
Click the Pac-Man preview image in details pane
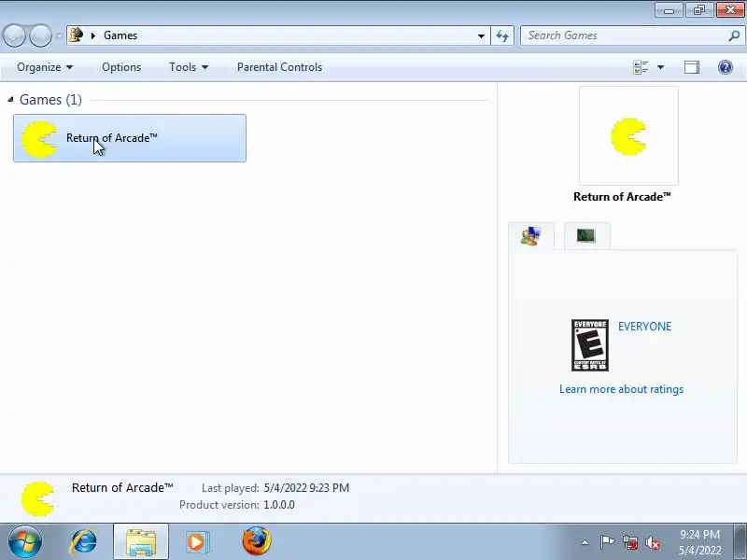click(x=628, y=135)
